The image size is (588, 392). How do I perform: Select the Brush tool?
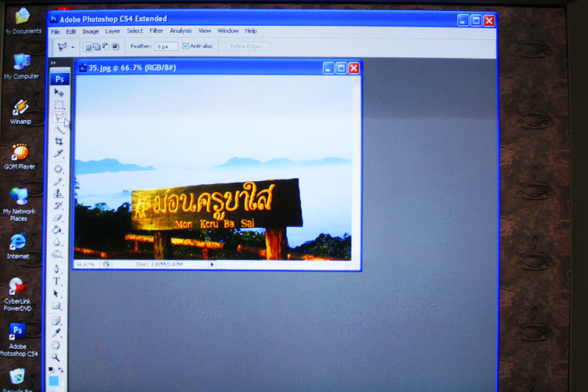[x=58, y=182]
